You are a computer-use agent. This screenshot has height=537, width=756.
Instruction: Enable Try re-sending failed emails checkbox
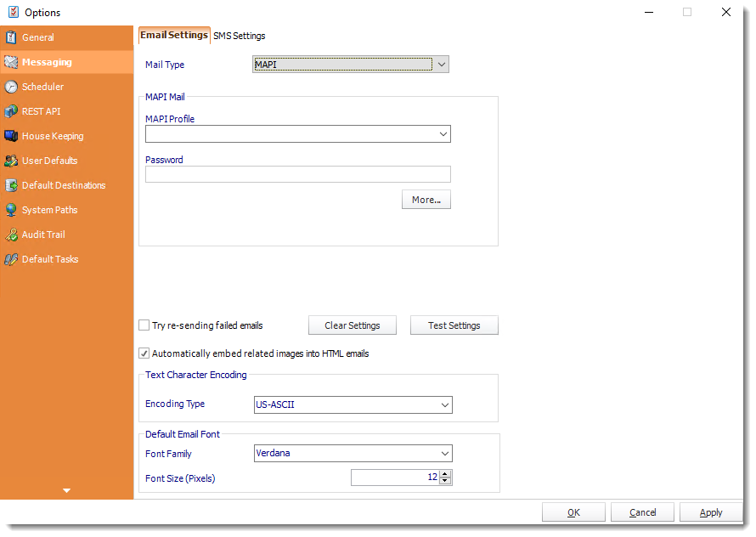(x=144, y=325)
